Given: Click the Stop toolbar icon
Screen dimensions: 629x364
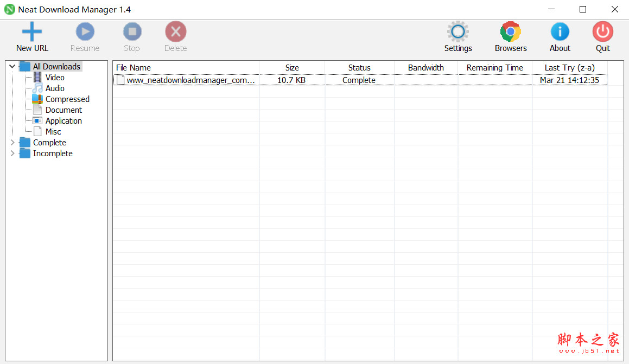Looking at the screenshot, I should point(132,31).
